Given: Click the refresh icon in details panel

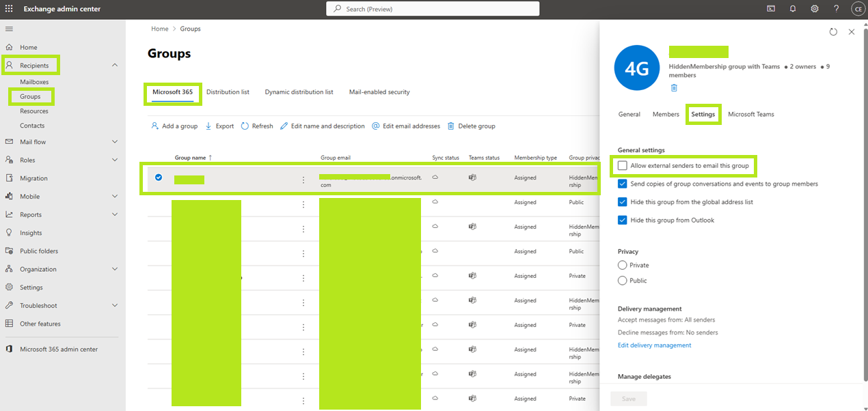Looking at the screenshot, I should 833,32.
